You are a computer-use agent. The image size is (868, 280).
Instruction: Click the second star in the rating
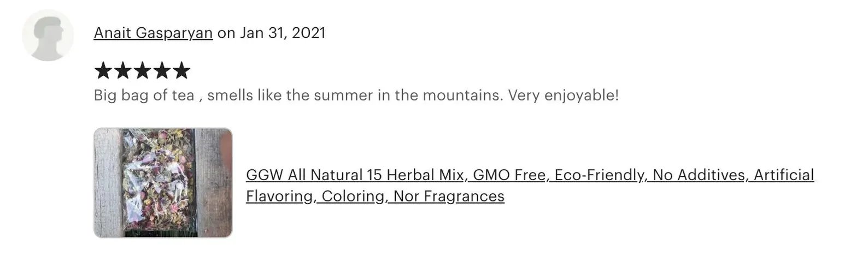pyautogui.click(x=122, y=71)
